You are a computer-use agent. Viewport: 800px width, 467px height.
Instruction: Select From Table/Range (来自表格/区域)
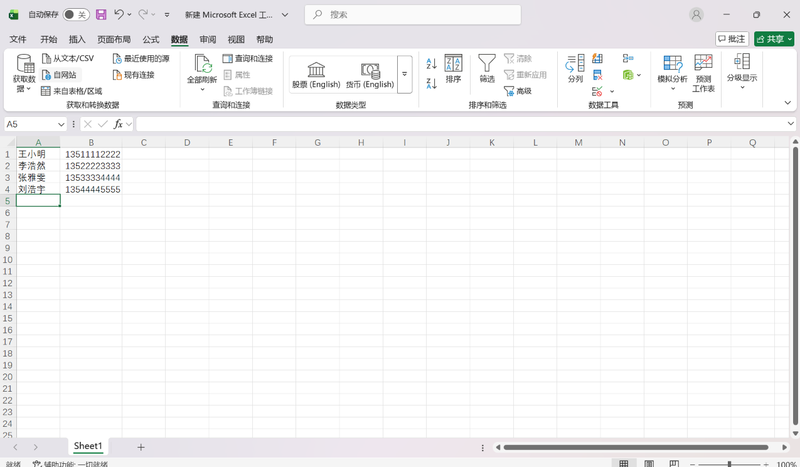coord(71,91)
